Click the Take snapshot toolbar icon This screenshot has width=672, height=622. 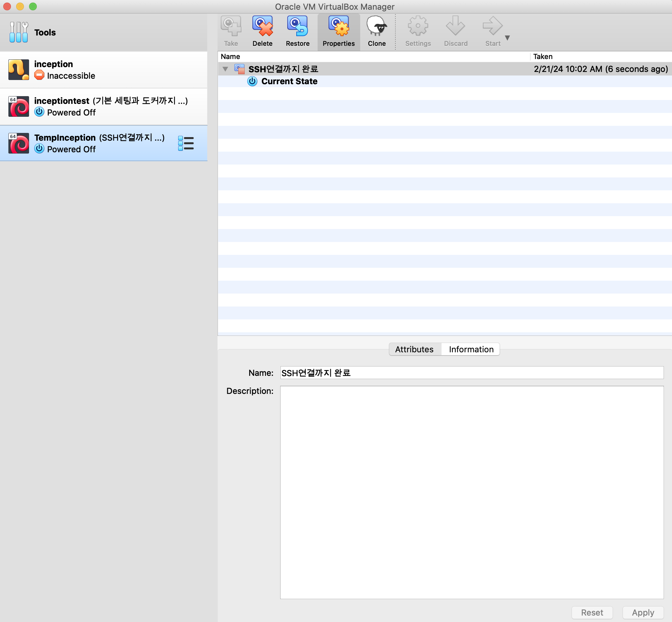[x=231, y=26]
